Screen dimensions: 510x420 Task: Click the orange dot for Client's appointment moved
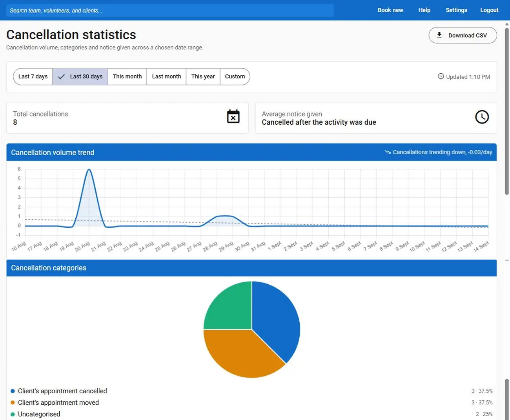tap(13, 403)
